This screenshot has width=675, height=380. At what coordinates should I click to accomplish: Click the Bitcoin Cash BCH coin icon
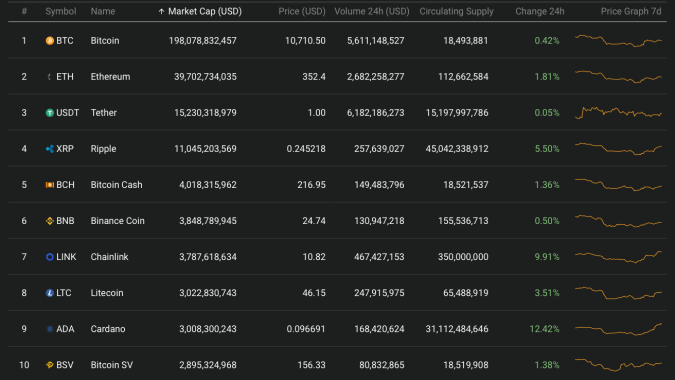click(x=50, y=185)
